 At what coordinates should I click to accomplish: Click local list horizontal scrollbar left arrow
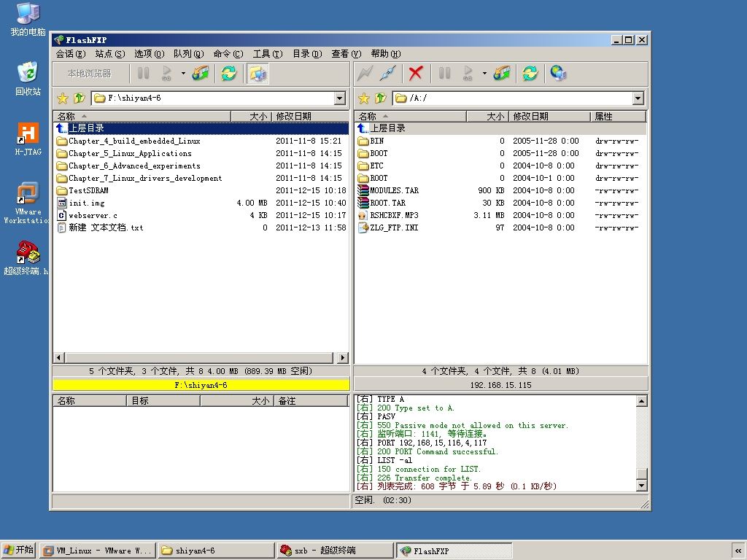tap(59, 357)
